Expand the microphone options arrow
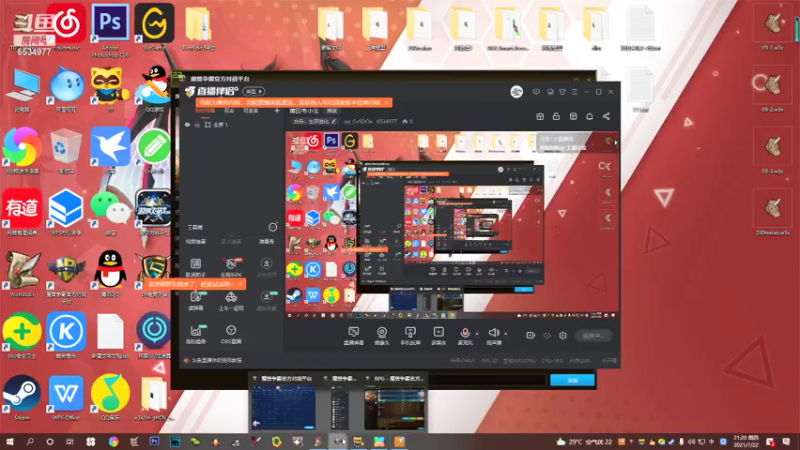 click(477, 334)
